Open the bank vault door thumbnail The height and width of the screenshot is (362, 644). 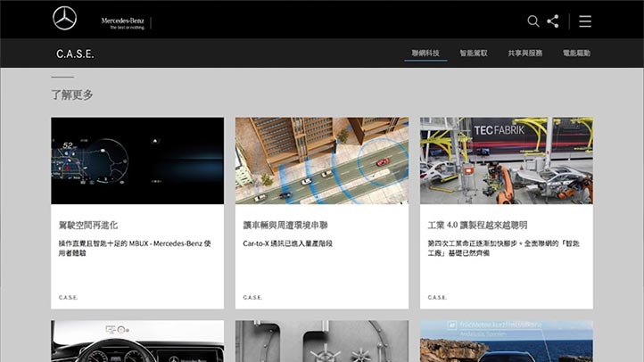point(322,341)
